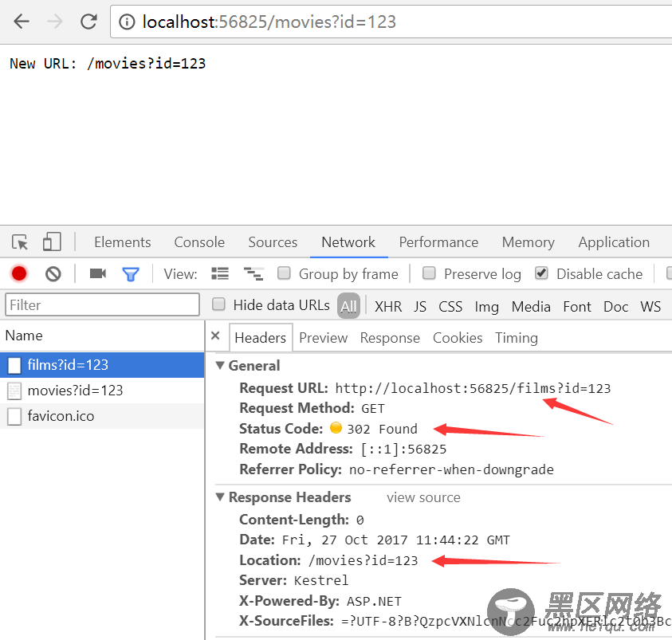
Task: Go back with the browser back arrow
Action: (x=22, y=21)
